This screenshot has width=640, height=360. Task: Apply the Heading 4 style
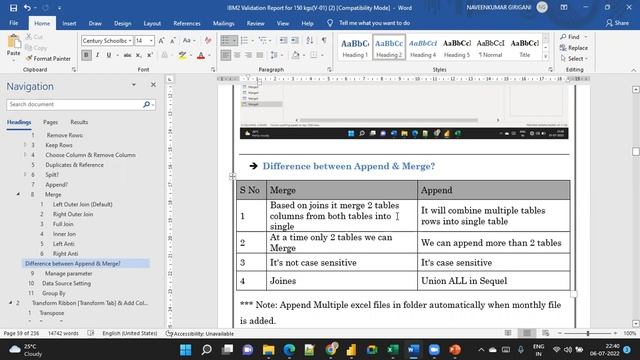click(x=423, y=48)
